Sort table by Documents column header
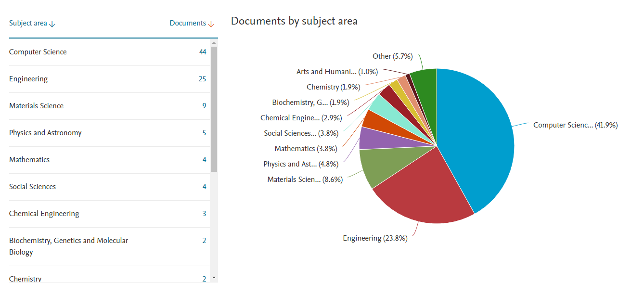Screen dimensions: 644x295 click(188, 23)
